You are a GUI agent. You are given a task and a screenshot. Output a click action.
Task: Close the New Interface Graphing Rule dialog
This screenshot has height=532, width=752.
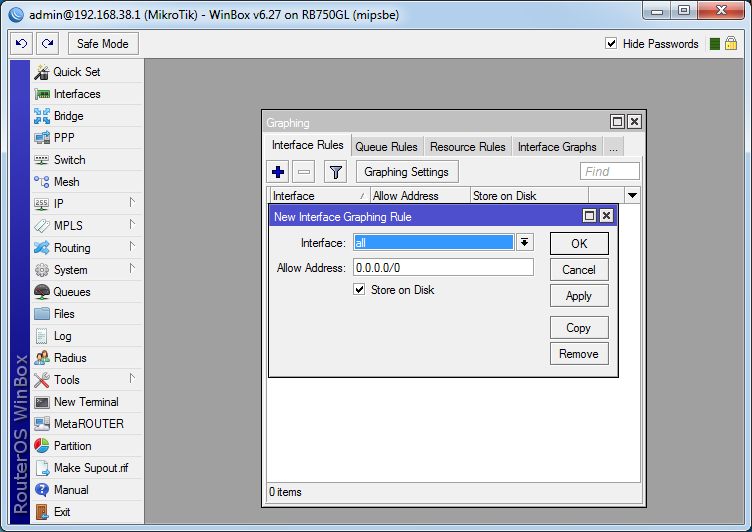click(x=607, y=216)
